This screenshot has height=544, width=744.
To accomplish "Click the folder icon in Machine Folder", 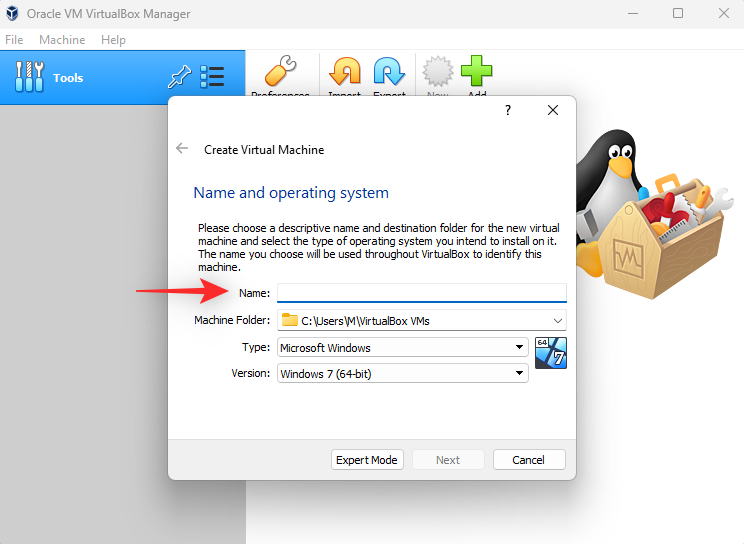I will tap(289, 320).
